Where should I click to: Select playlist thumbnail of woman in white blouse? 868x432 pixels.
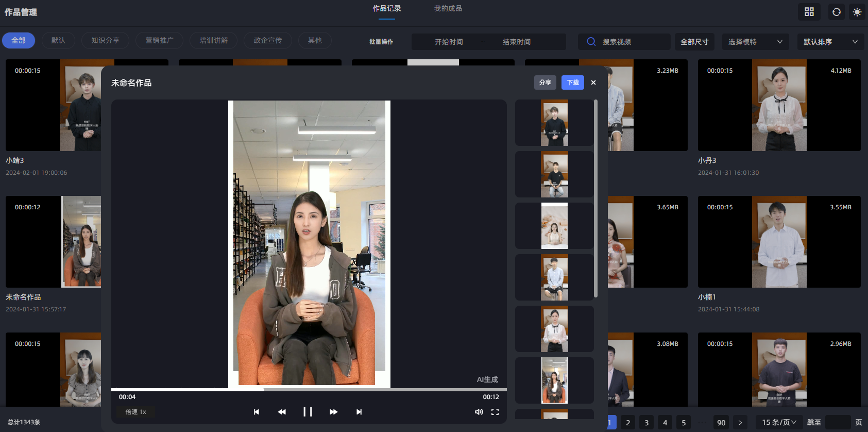(x=554, y=329)
